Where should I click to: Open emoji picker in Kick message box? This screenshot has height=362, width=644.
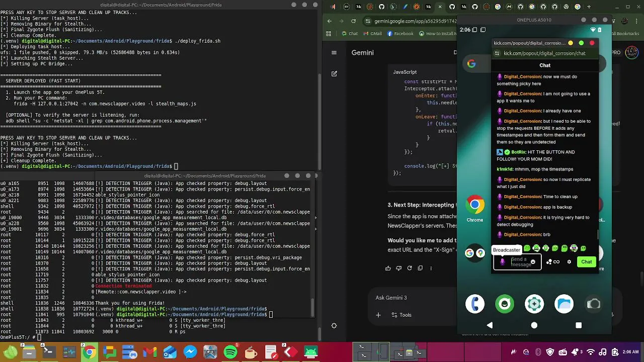[533, 261]
